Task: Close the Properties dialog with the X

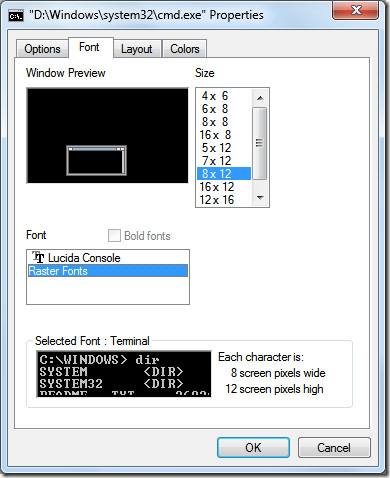Action: click(356, 10)
